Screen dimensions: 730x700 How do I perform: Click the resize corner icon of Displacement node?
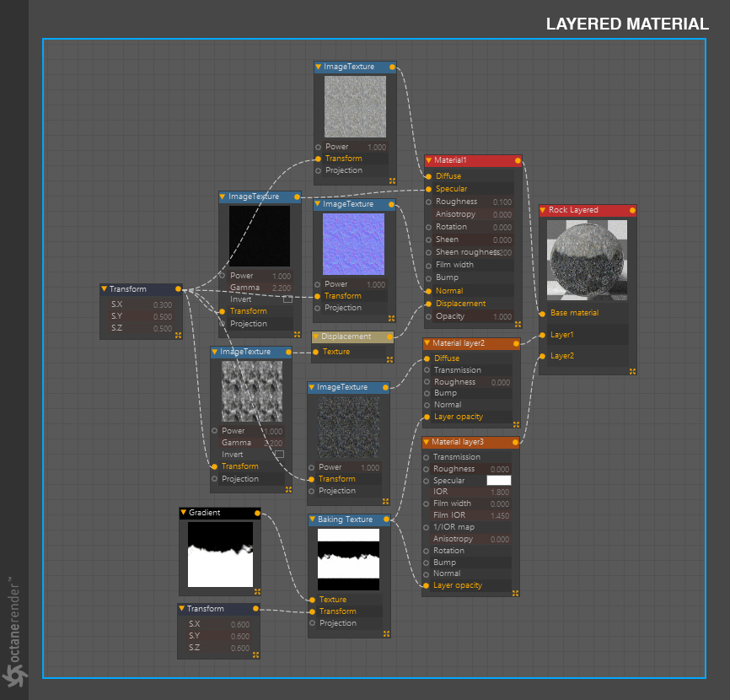[x=389, y=359]
